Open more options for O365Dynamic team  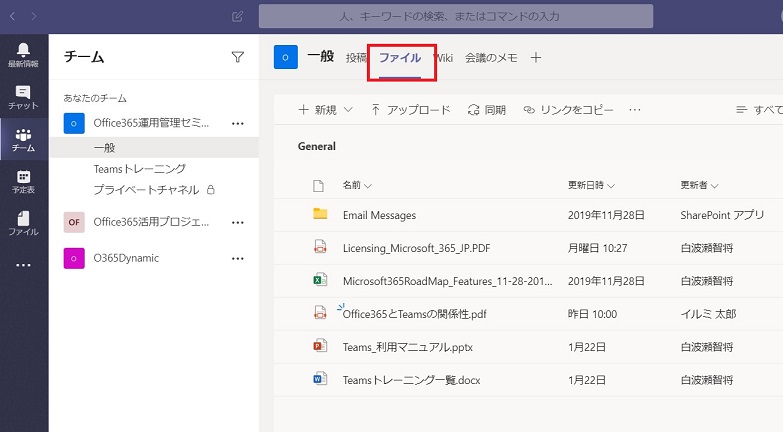[238, 258]
